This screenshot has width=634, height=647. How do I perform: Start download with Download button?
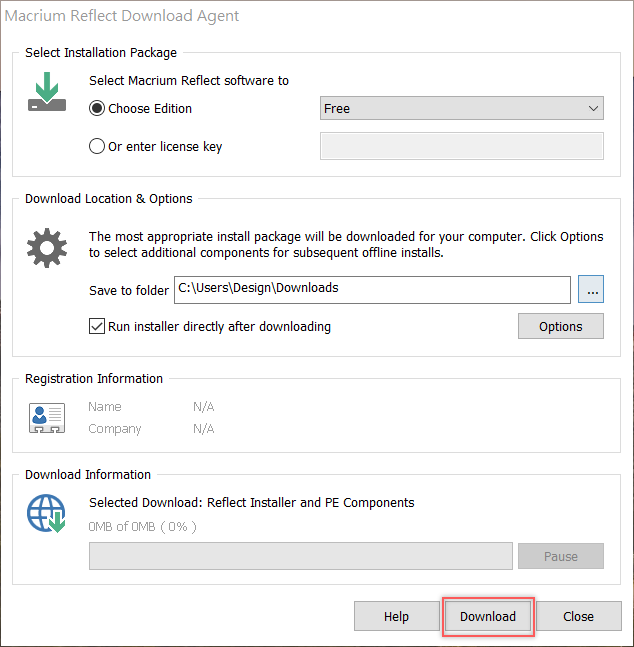click(x=488, y=616)
